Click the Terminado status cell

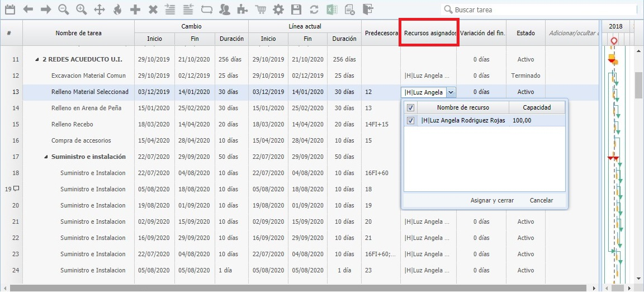525,76
